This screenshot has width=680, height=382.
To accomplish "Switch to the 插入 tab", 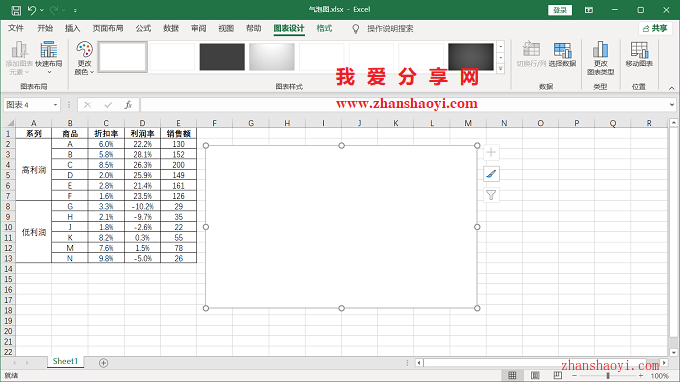I will click(x=72, y=28).
